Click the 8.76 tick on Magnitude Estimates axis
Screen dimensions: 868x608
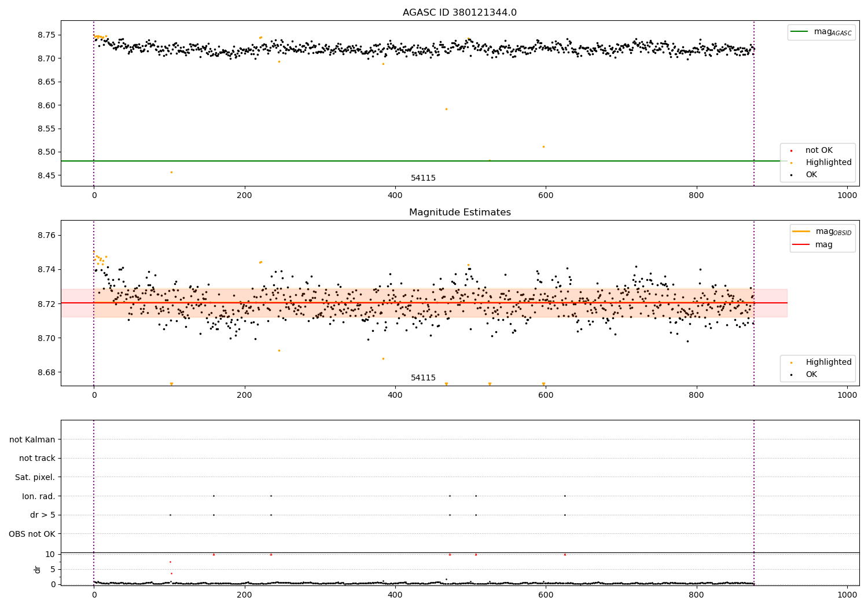(x=46, y=235)
